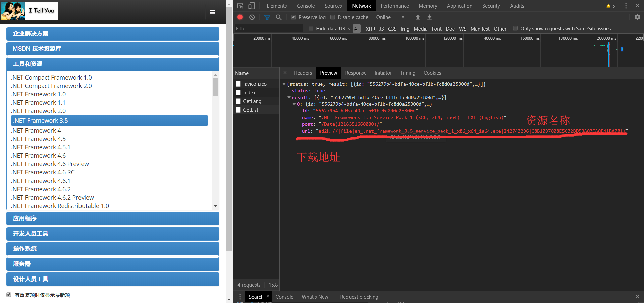Click the import HAR upload icon
Image resolution: width=644 pixels, height=303 pixels.
418,17
